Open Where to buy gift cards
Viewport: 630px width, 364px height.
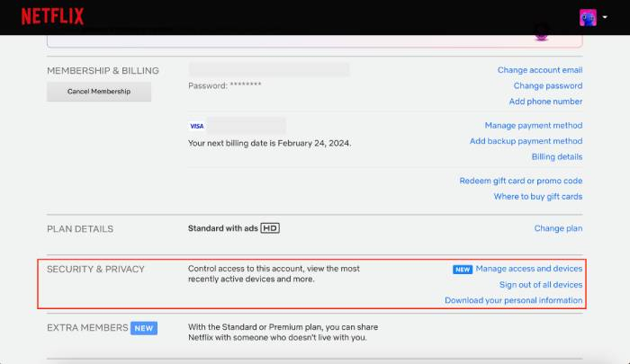coord(537,196)
